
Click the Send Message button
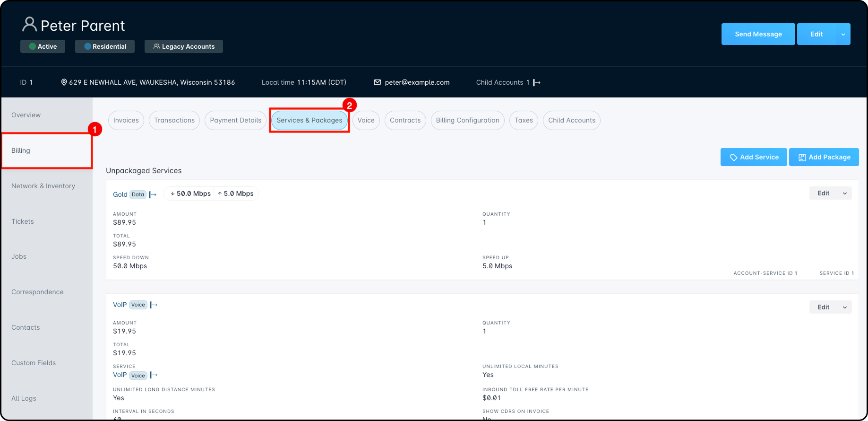758,34
